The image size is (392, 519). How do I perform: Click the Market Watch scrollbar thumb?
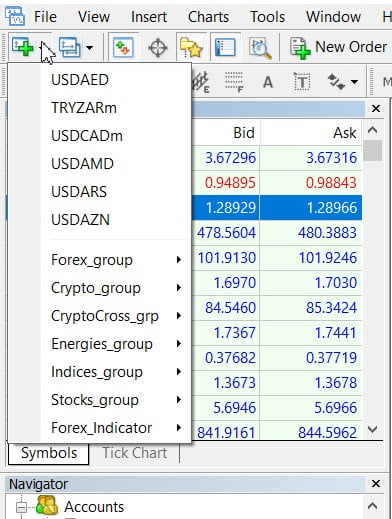coord(372,151)
